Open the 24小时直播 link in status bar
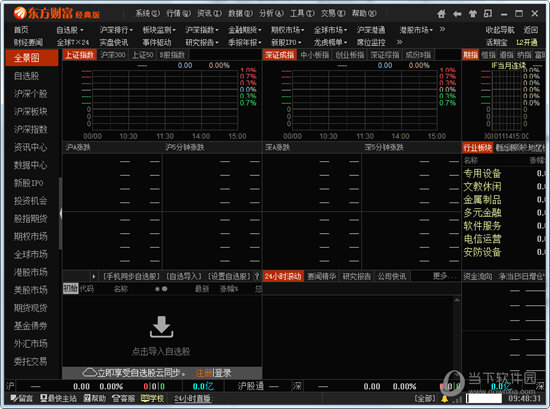The height and width of the screenshot is (409, 550). point(193,398)
